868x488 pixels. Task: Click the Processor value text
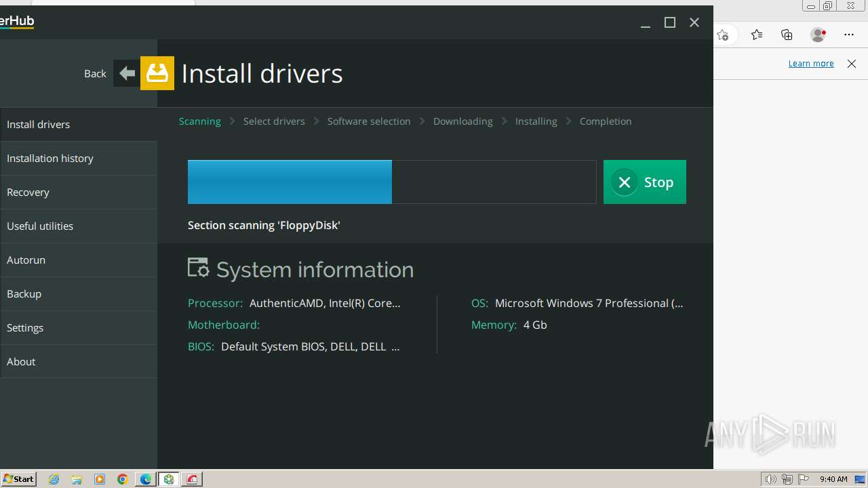click(x=325, y=303)
